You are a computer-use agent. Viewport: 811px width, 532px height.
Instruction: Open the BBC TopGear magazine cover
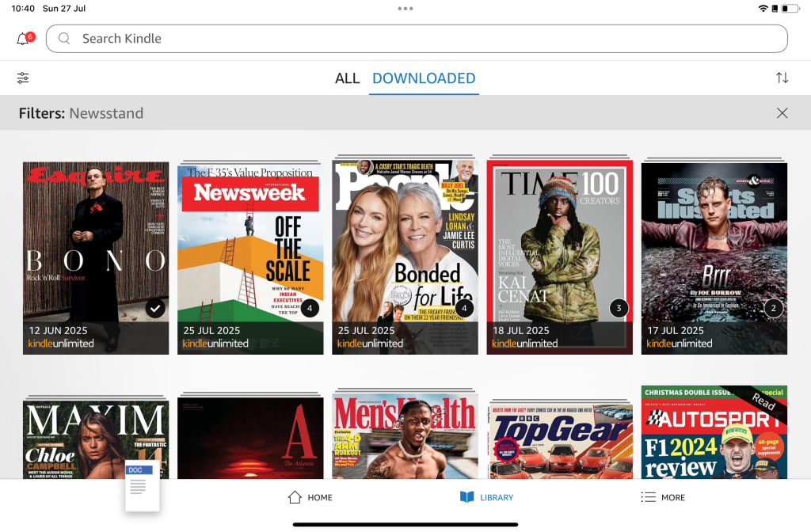click(560, 441)
